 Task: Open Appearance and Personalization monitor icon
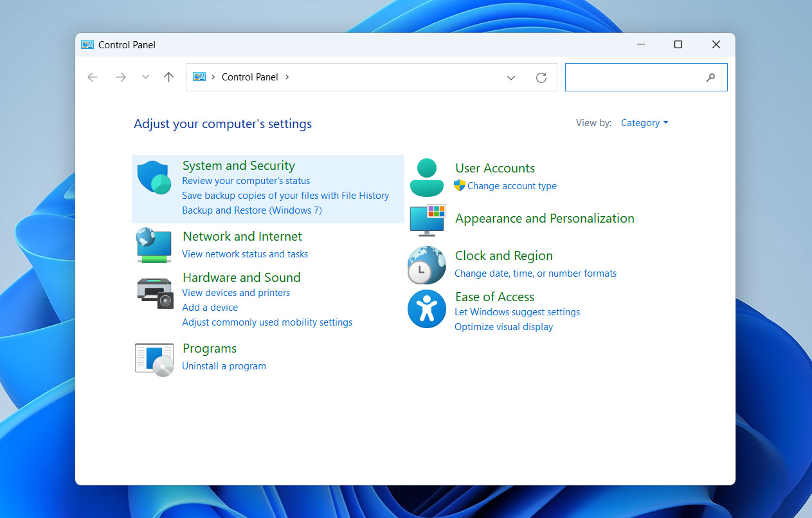[428, 221]
